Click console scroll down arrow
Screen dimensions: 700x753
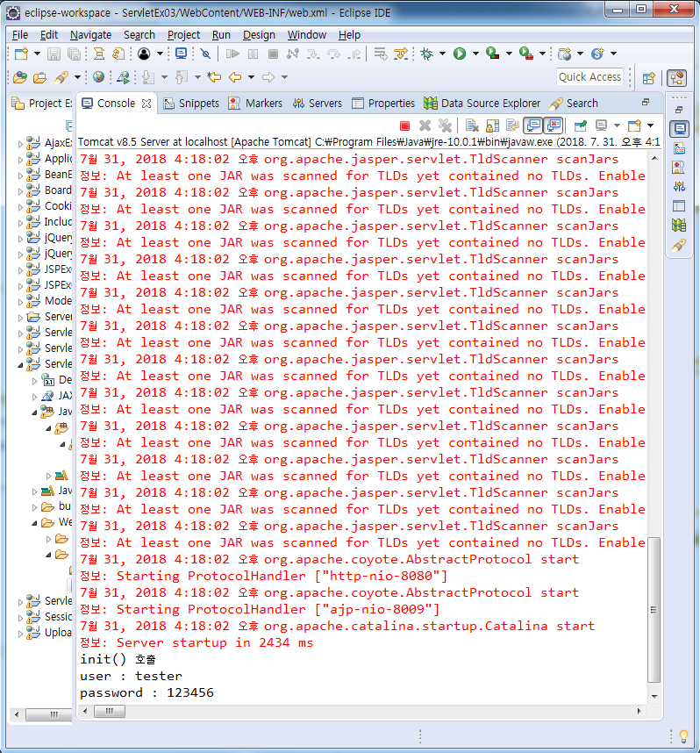[x=654, y=696]
